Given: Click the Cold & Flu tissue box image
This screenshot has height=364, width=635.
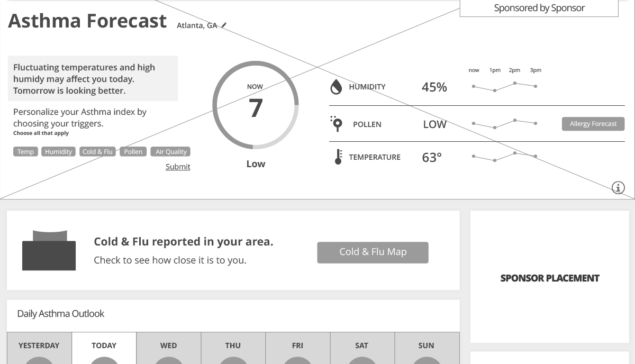Looking at the screenshot, I should [49, 250].
